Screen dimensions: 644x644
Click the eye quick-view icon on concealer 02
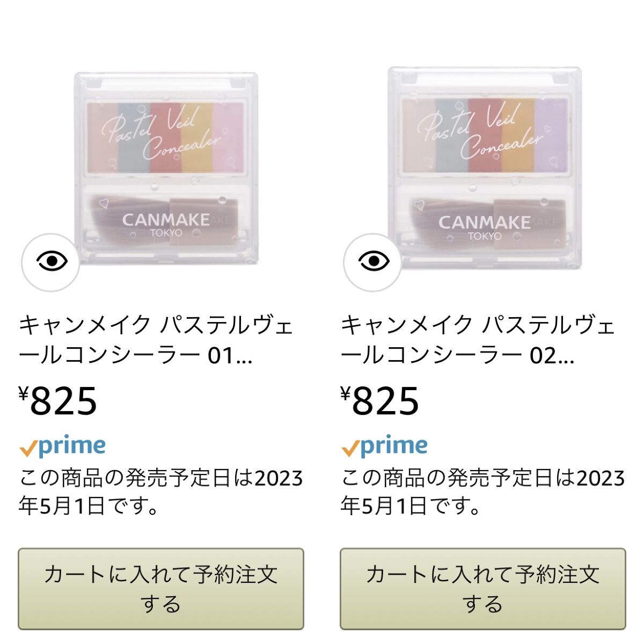[373, 262]
